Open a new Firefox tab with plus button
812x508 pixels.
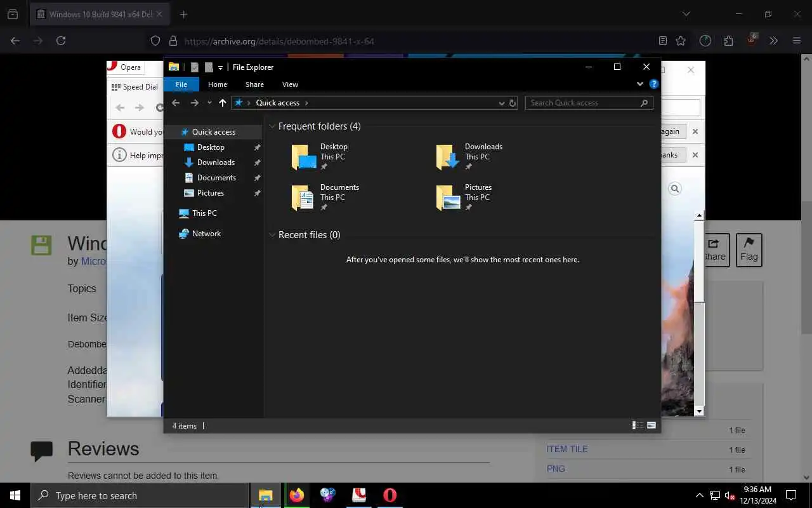183,14
